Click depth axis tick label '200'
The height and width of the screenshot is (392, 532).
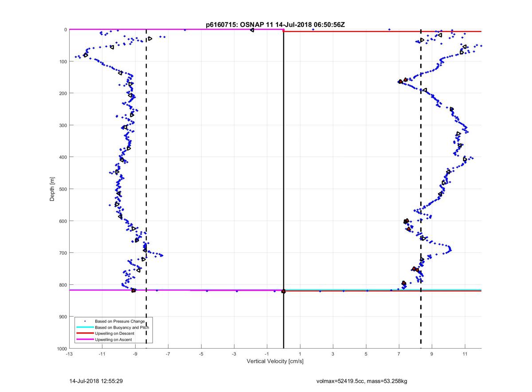point(63,93)
